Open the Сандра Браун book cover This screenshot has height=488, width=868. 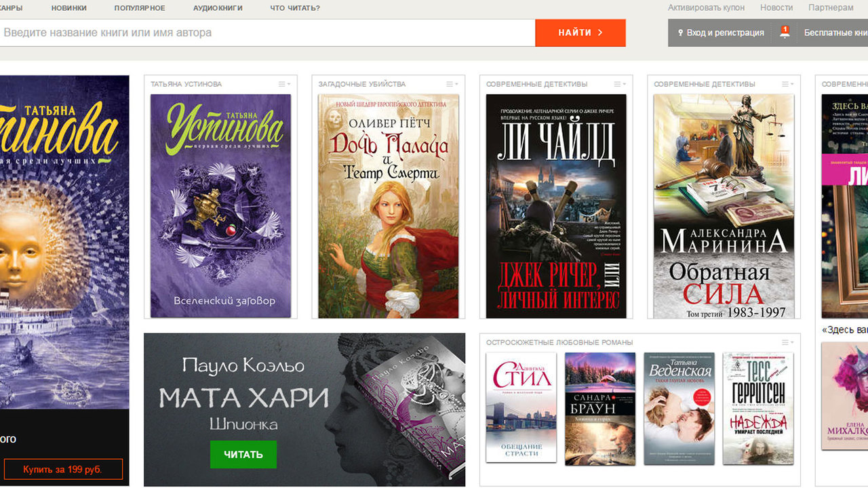(600, 409)
